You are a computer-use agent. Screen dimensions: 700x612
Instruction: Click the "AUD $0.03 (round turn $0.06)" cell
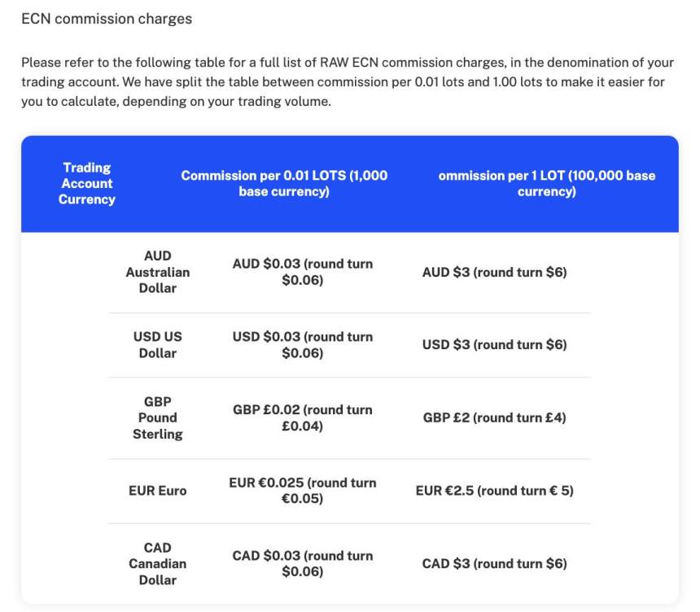[x=303, y=272]
